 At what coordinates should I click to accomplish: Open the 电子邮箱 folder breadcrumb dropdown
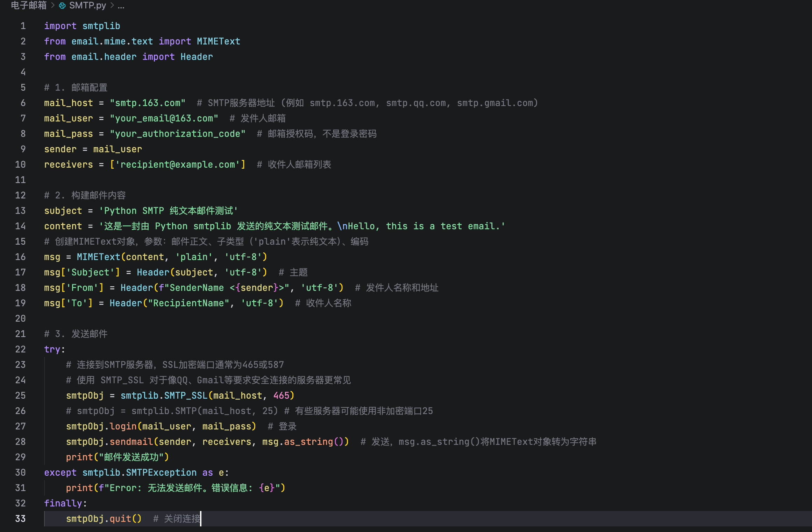[x=28, y=6]
